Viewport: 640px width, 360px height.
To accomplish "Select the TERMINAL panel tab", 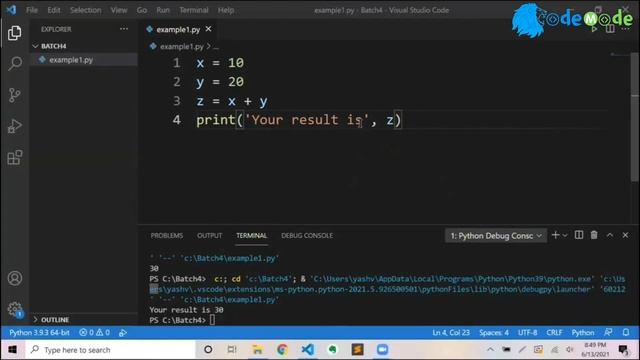I will (251, 236).
